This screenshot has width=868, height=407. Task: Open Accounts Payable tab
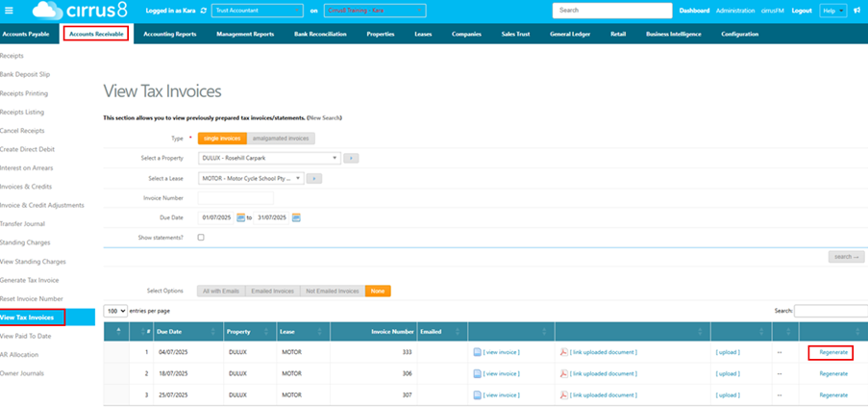(x=25, y=34)
